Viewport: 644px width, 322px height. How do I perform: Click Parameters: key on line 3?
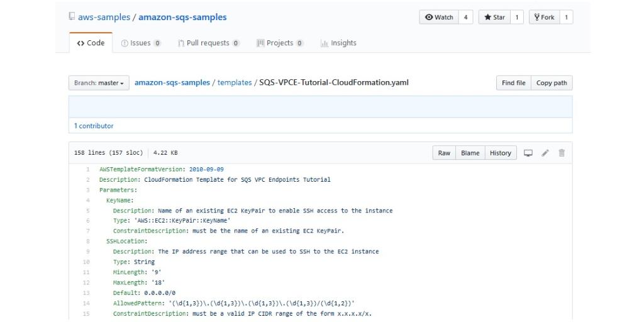(x=118, y=190)
